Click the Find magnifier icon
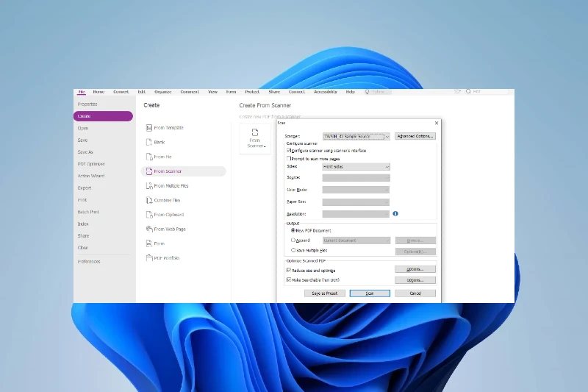This screenshot has height=392, width=588. 468,91
